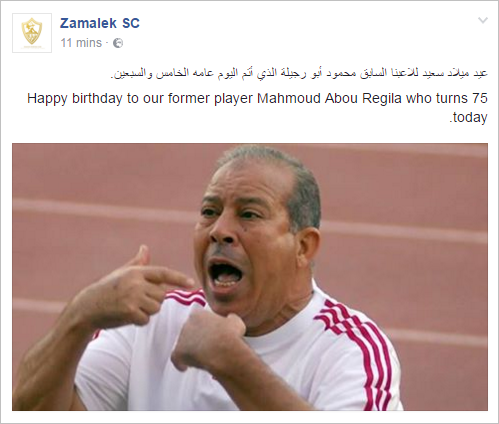499x424 pixels.
Task: Click the word '.today' in the post
Action: pyautogui.click(x=468, y=117)
